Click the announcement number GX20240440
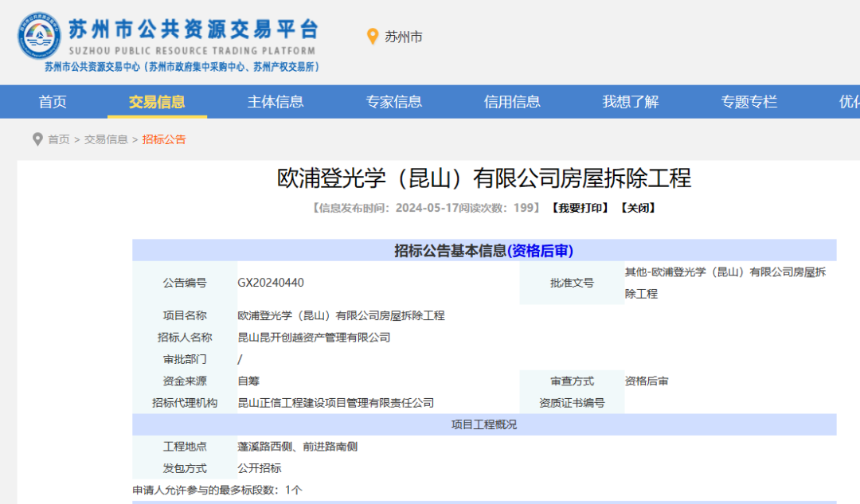 (x=271, y=283)
